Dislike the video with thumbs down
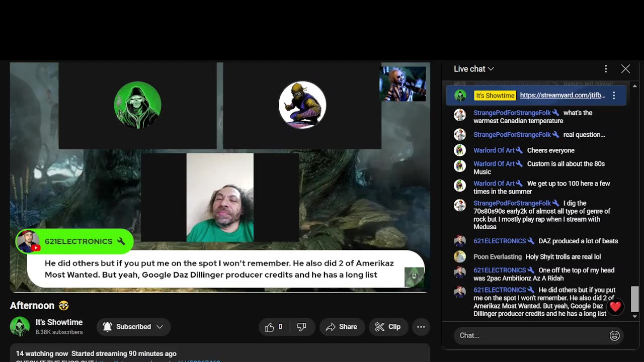 pos(302,327)
